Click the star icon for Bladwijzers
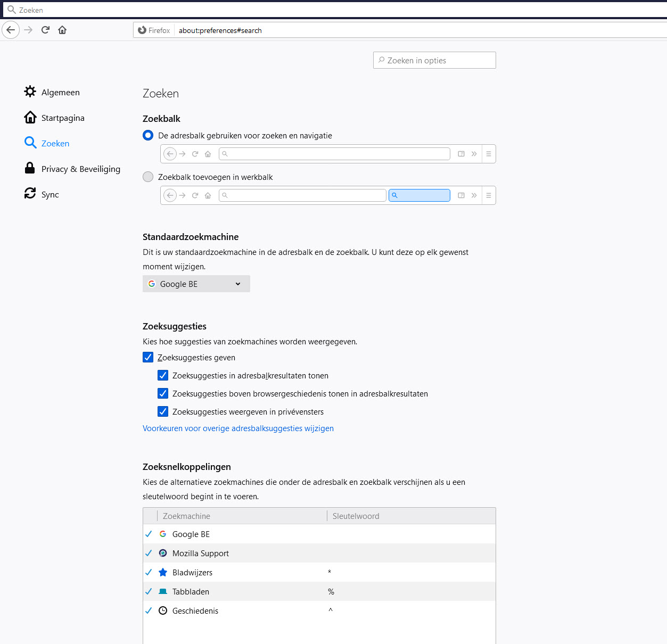The width and height of the screenshot is (667, 644). [163, 572]
